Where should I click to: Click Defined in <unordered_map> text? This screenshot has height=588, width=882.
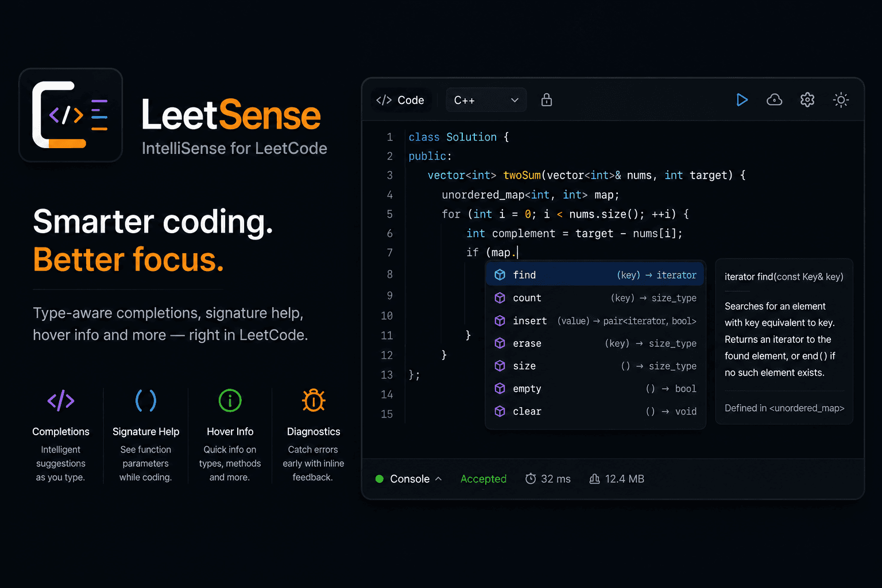(x=784, y=408)
